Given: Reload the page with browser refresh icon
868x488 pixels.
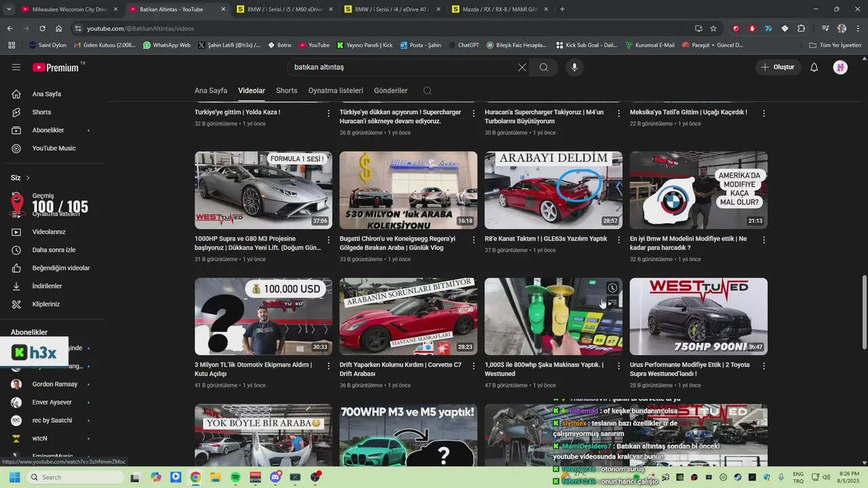Looking at the screenshot, I should pos(42,28).
